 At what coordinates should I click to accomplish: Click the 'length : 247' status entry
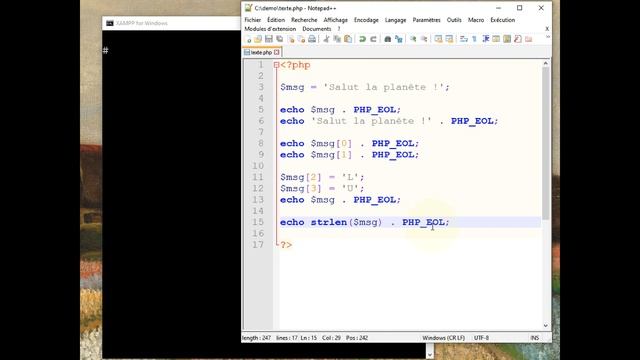point(256,338)
